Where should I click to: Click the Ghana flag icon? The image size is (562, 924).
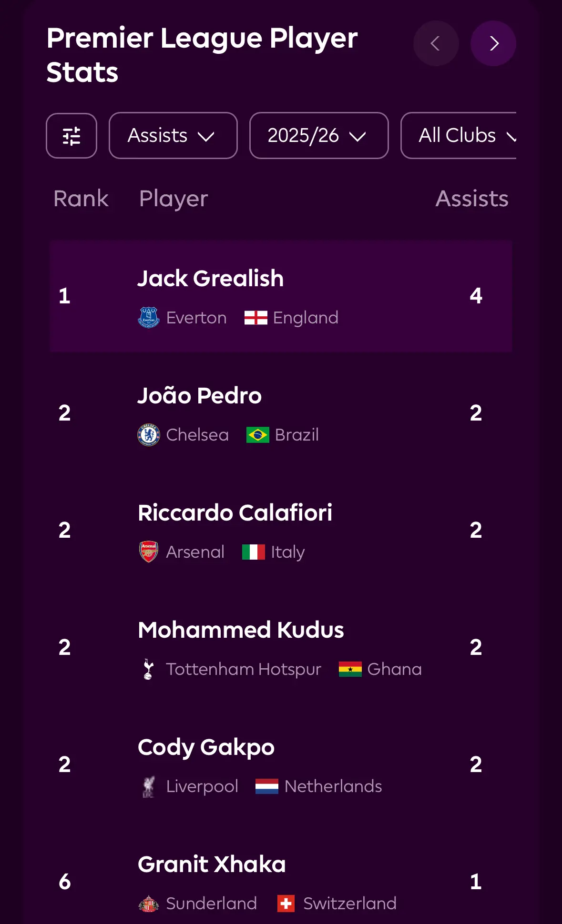pyautogui.click(x=350, y=669)
